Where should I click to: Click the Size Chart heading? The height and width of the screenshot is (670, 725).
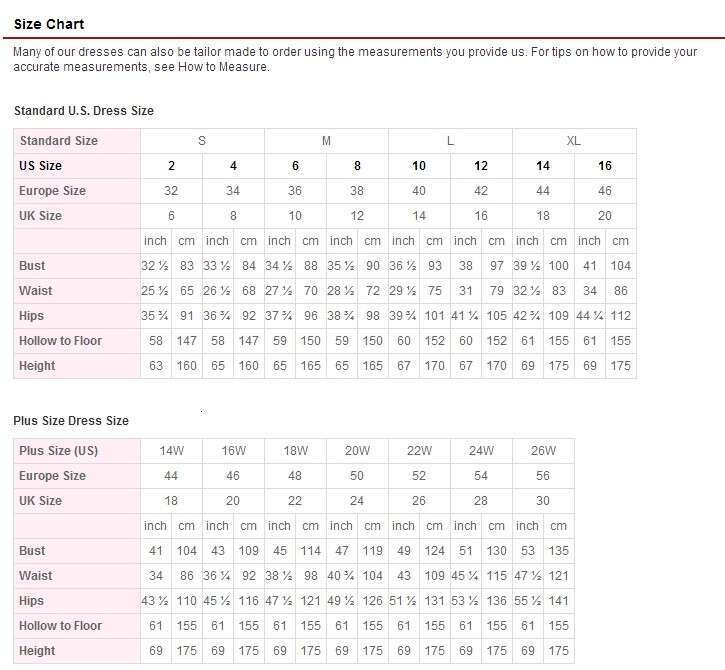click(x=49, y=24)
